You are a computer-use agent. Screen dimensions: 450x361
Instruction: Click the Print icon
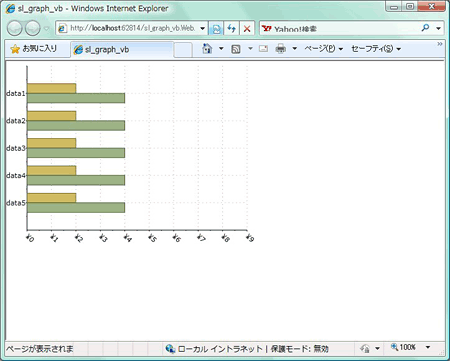coord(281,49)
